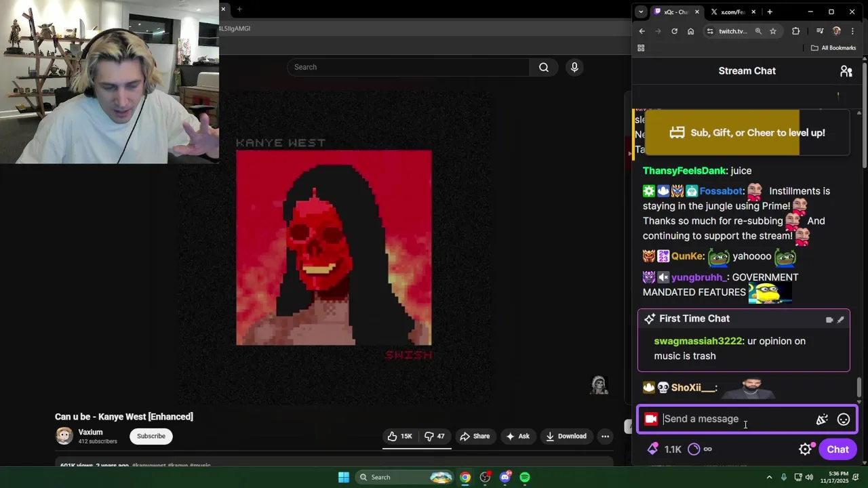Subscribe to the Vaxium channel
Viewport: 868px width, 488px height.
tap(151, 436)
